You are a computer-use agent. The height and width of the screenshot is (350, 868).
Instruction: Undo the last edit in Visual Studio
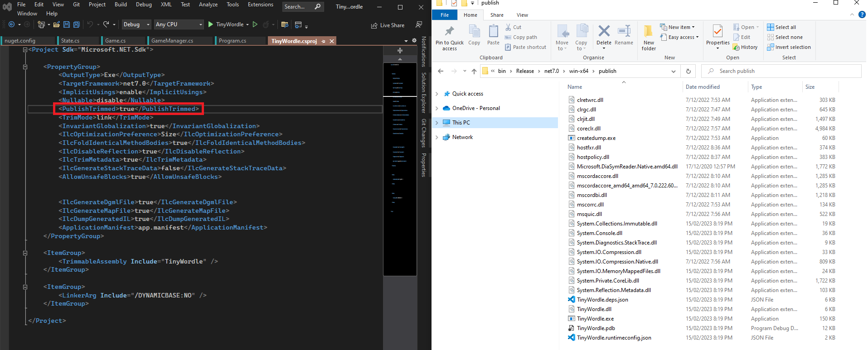90,24
